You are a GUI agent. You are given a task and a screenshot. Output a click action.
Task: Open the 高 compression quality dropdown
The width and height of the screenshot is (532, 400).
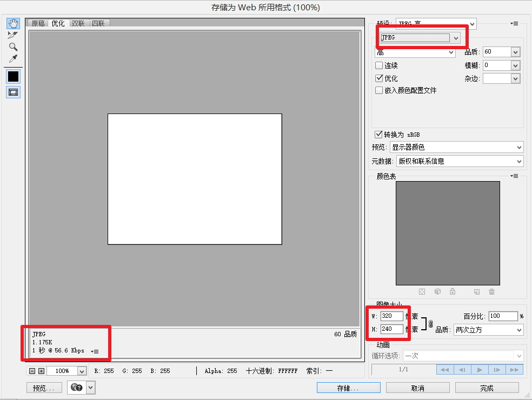pyautogui.click(x=415, y=52)
